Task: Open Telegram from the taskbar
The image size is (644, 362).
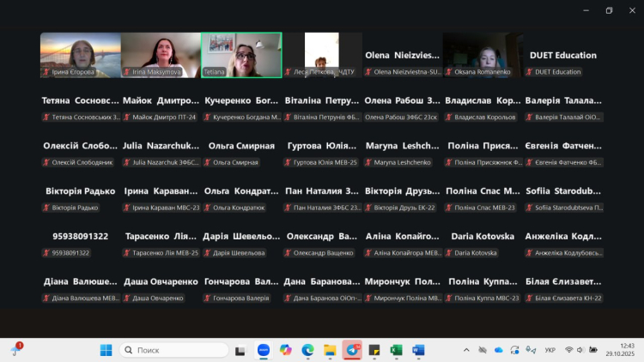Action: (x=352, y=350)
